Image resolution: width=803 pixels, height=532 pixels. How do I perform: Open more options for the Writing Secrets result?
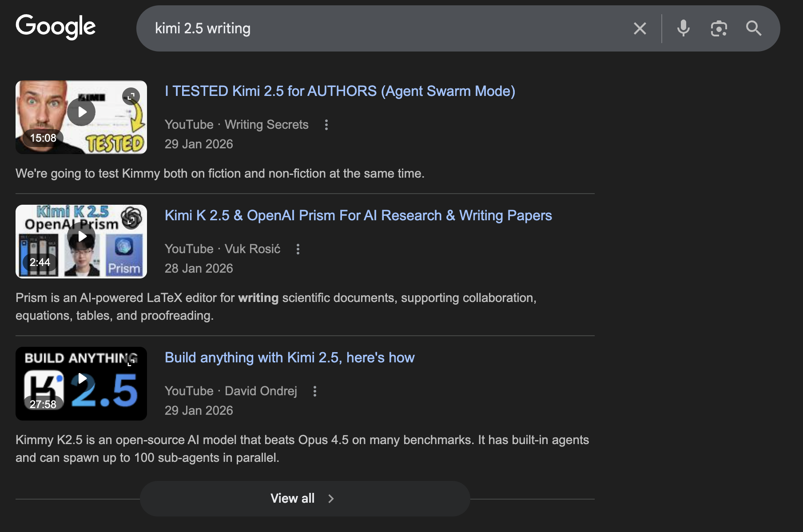click(326, 125)
